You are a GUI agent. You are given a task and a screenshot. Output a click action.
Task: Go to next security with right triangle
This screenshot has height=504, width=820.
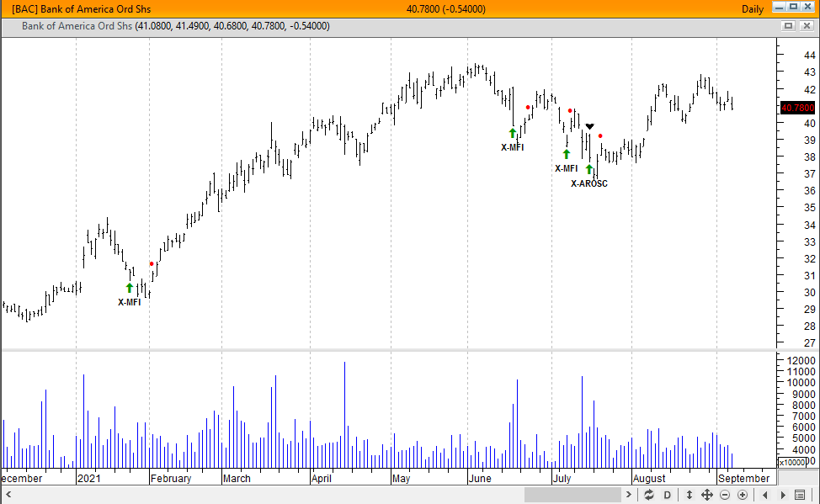click(783, 495)
